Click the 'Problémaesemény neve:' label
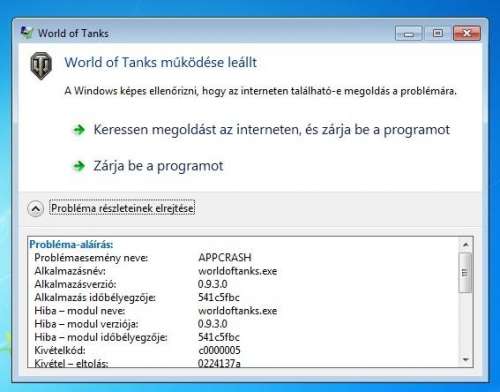Image resolution: width=500 pixels, height=392 pixels. coord(91,257)
